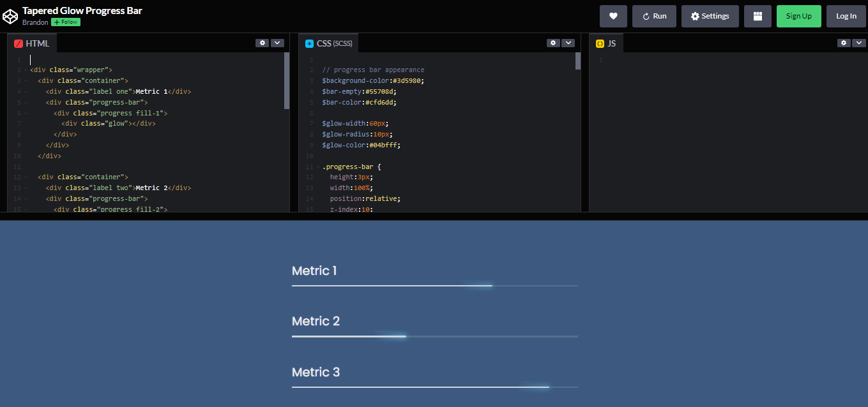Open the change view layout icon
The height and width of the screenshot is (407, 868).
point(758,16)
